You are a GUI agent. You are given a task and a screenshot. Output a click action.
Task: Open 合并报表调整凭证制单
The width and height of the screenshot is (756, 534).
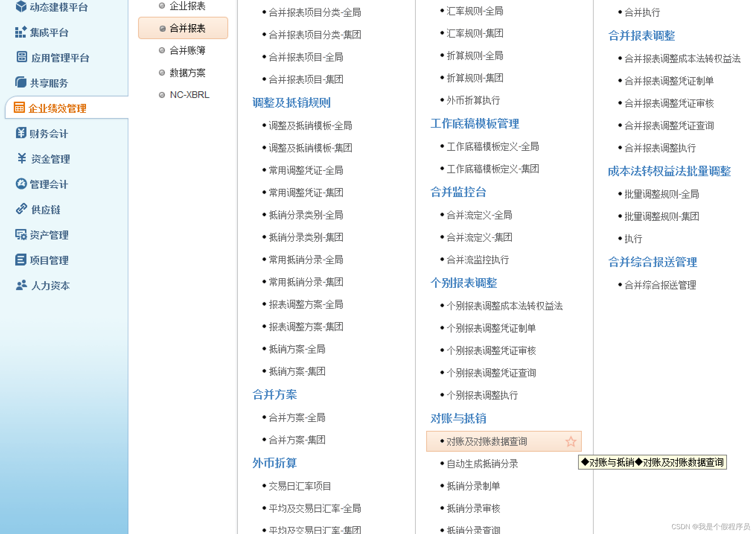point(669,81)
